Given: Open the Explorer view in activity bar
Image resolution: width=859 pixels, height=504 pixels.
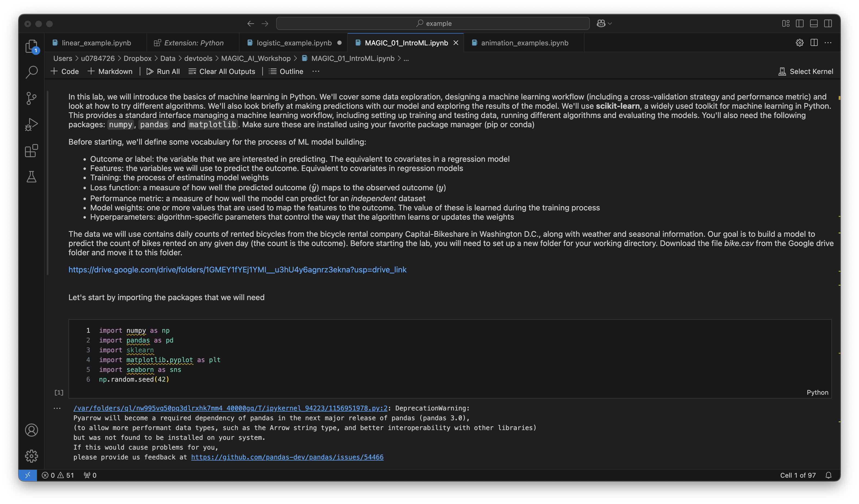Looking at the screenshot, I should coord(31,46).
